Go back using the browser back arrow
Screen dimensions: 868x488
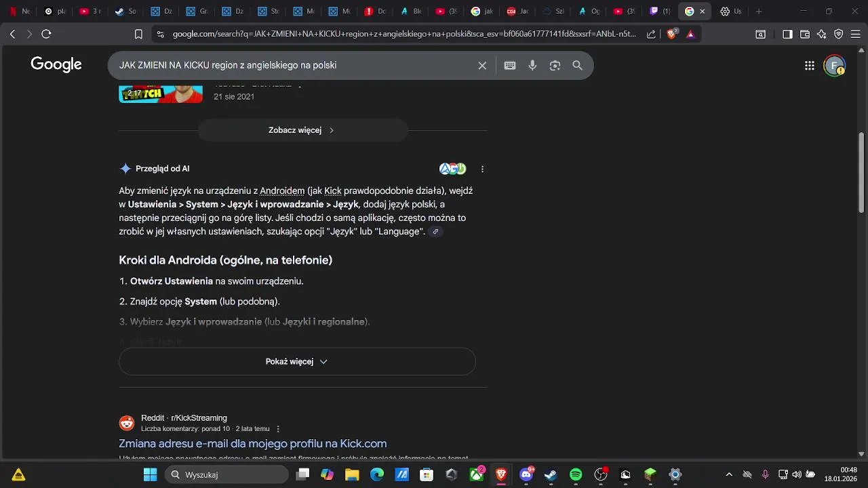pyautogui.click(x=12, y=34)
